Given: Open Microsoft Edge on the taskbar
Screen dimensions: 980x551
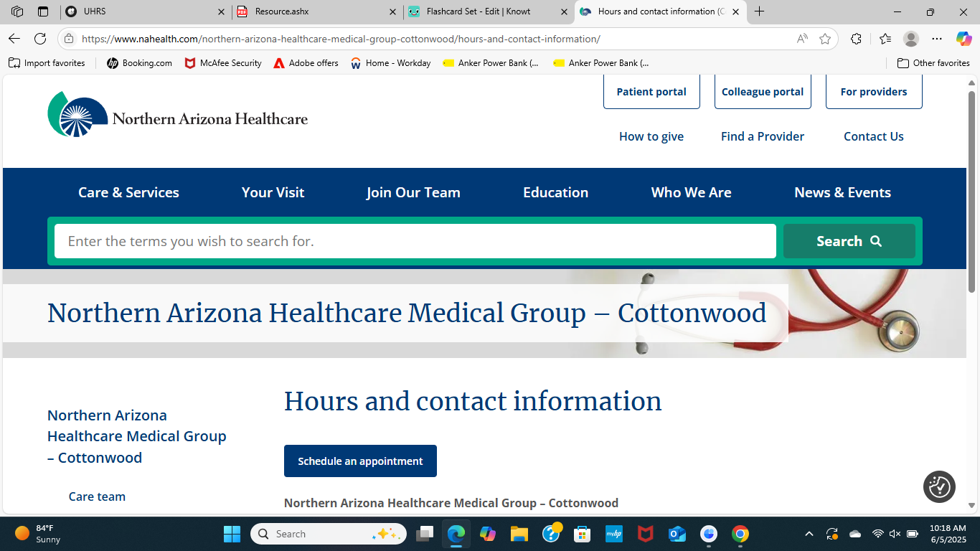Looking at the screenshot, I should pyautogui.click(x=456, y=534).
